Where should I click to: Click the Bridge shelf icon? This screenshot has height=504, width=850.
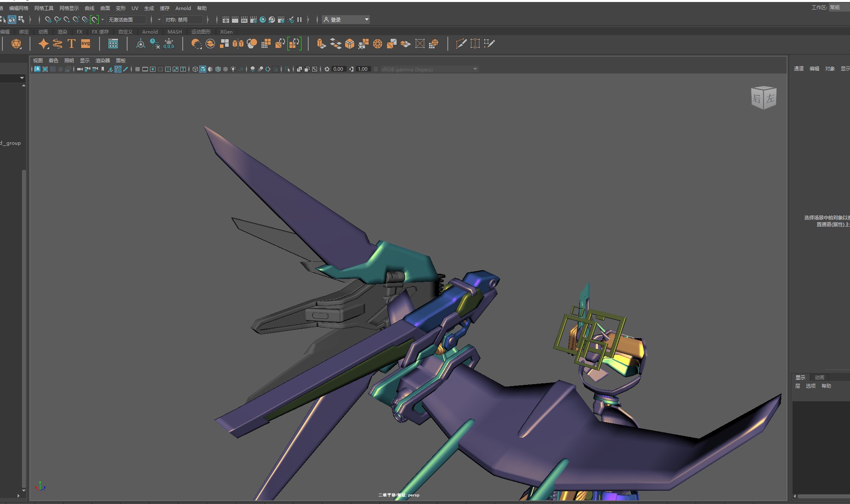336,44
